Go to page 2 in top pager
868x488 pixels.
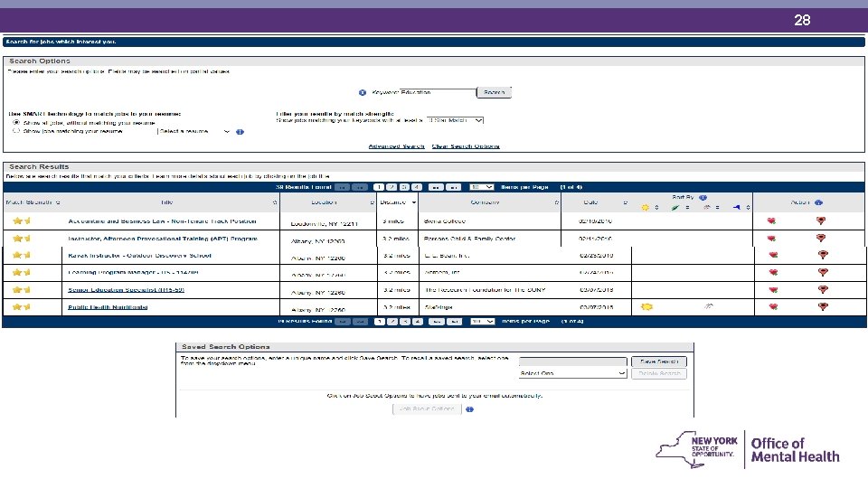click(392, 188)
